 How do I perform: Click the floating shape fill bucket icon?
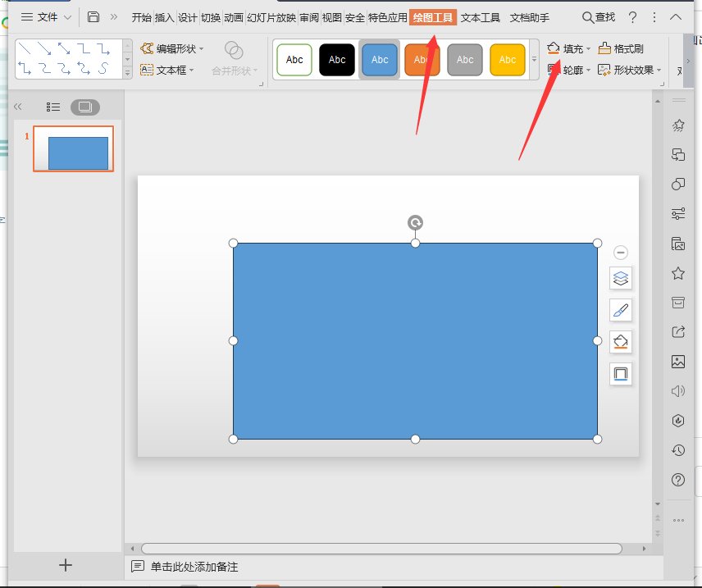point(621,342)
